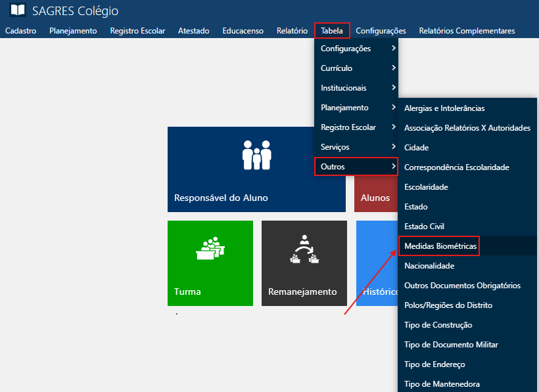The image size is (539, 392).
Task: Click the family icon on Responsável do Aluno tile
Action: click(x=256, y=155)
